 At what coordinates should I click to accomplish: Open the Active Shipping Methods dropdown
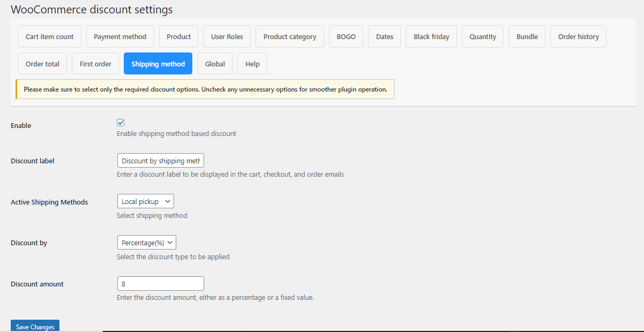click(x=145, y=201)
